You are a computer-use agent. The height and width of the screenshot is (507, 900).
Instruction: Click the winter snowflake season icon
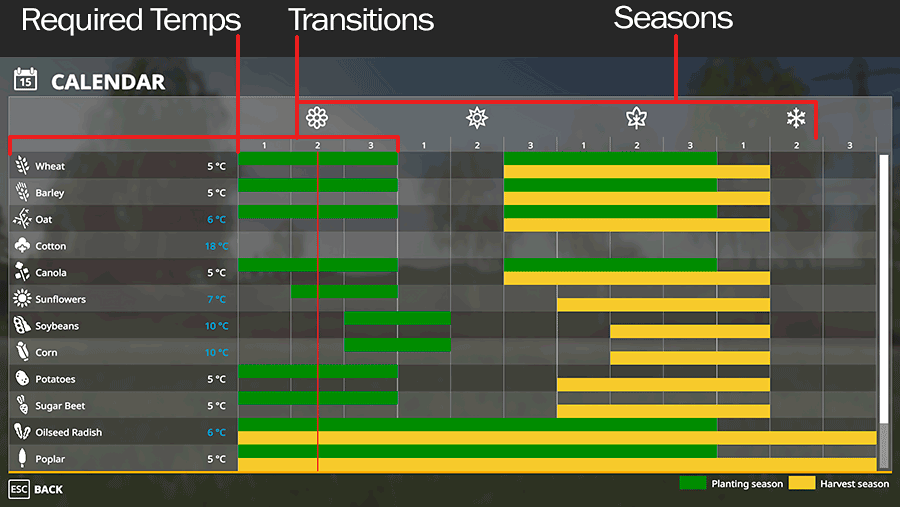[796, 118]
